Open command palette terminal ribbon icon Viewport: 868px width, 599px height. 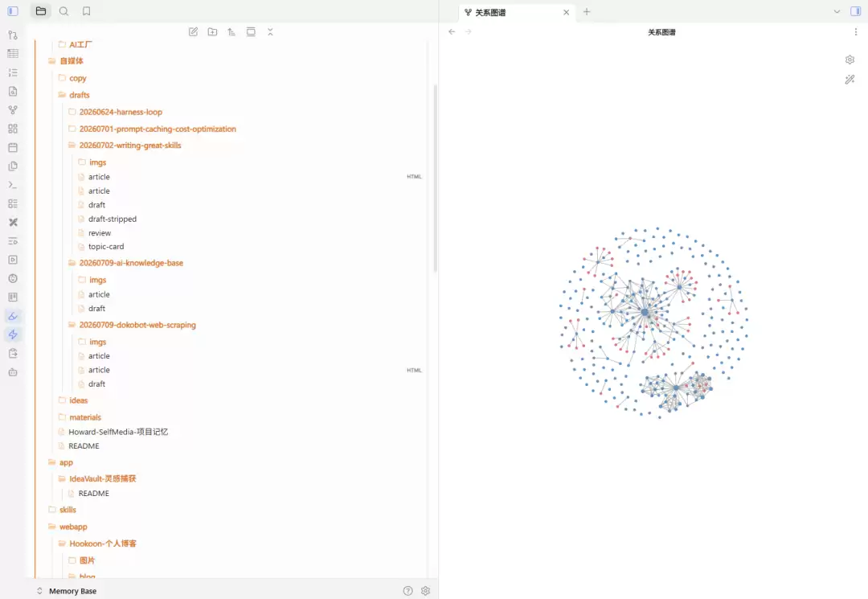click(13, 185)
